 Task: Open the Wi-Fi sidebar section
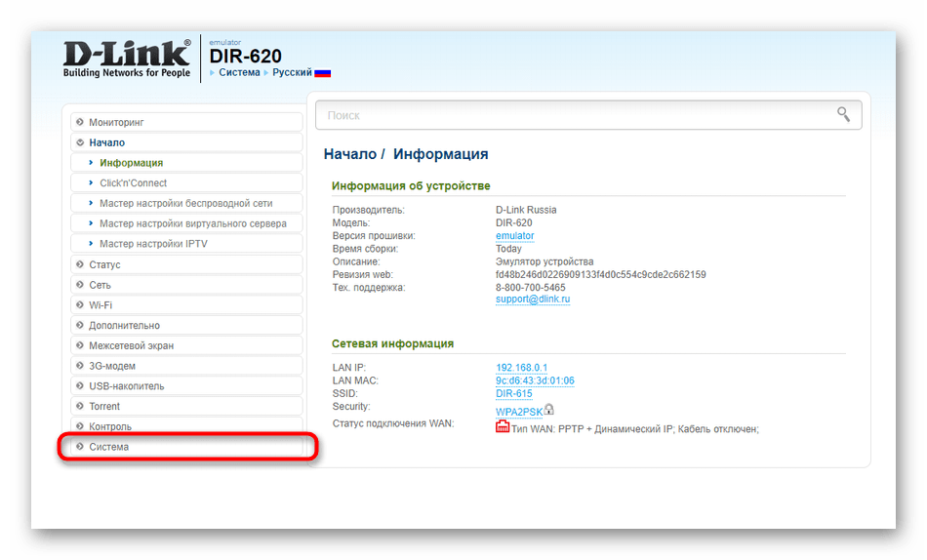(x=101, y=305)
